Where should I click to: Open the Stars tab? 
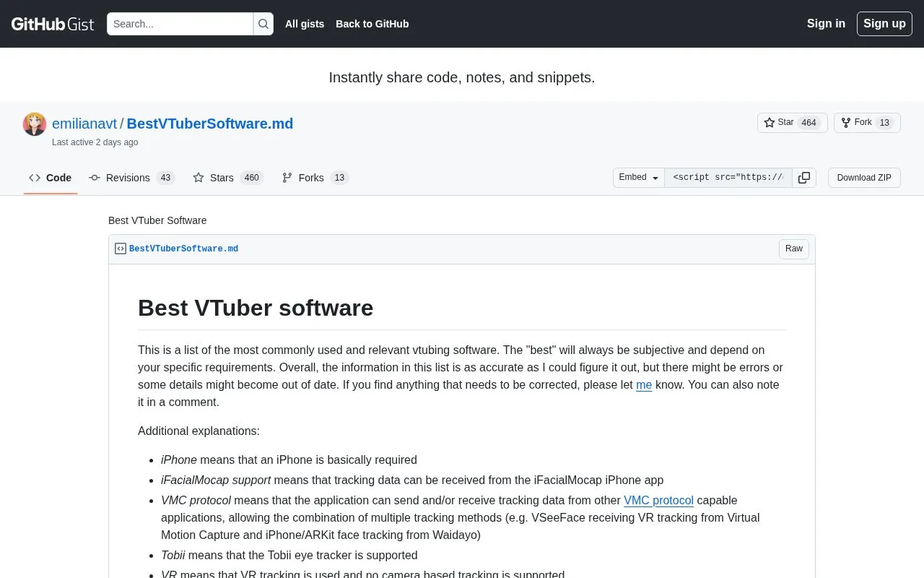pyautogui.click(x=228, y=178)
